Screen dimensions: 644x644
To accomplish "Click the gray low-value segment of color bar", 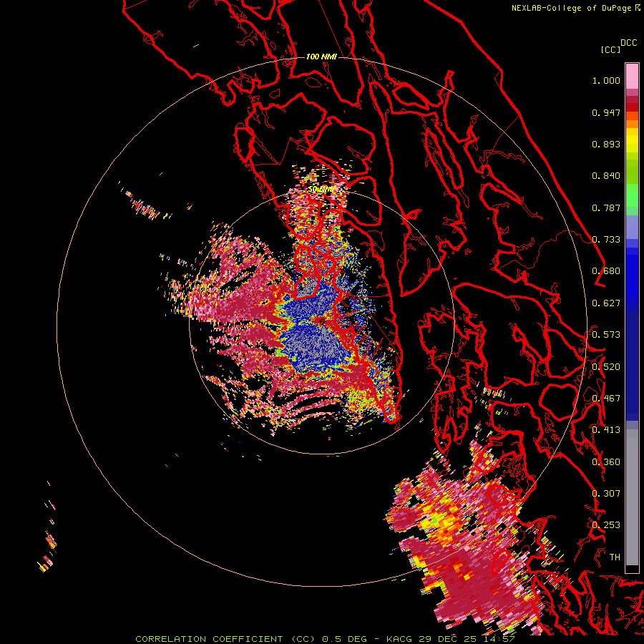I will click(x=632, y=497).
